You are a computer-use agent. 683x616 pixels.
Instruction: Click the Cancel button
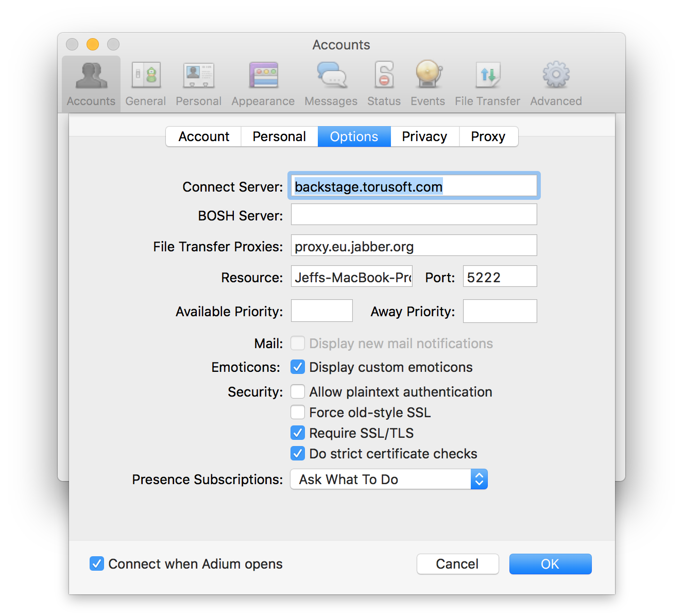coord(457,563)
